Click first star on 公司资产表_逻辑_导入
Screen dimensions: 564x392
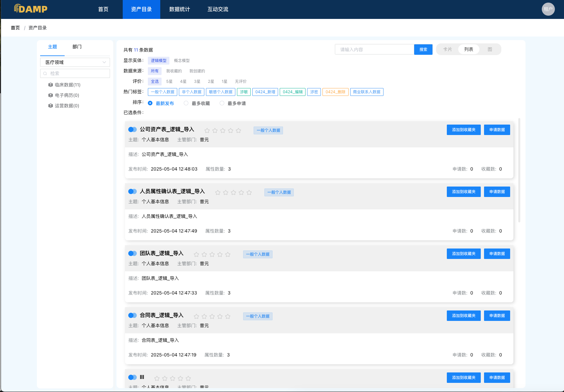click(x=207, y=130)
